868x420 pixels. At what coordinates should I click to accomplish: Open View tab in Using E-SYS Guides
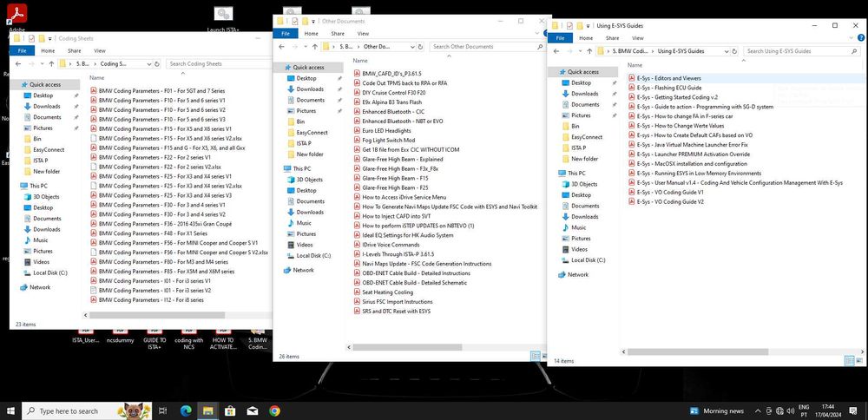638,38
